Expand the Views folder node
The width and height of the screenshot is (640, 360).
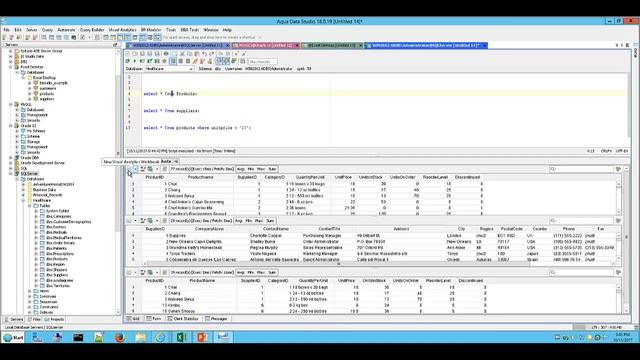(30, 291)
